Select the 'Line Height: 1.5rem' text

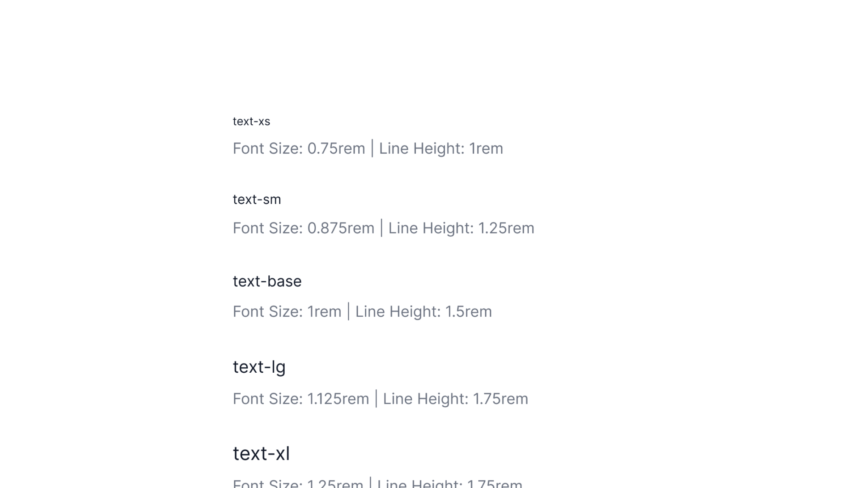pos(424,312)
